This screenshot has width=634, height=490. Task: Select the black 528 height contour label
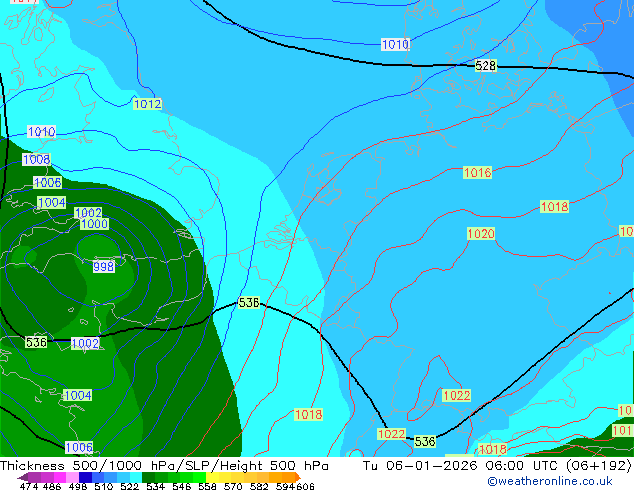click(x=485, y=65)
